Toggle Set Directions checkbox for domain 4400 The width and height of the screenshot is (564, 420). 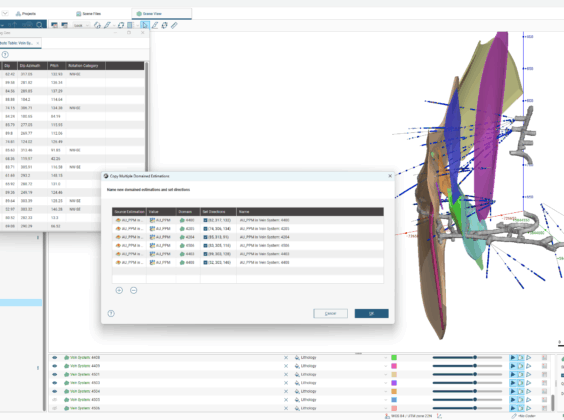205,220
